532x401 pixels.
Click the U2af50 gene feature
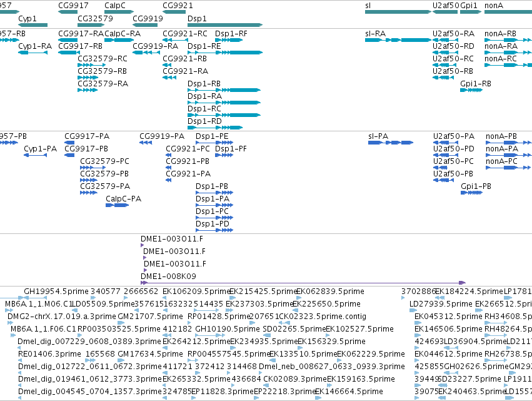pyautogui.click(x=445, y=12)
